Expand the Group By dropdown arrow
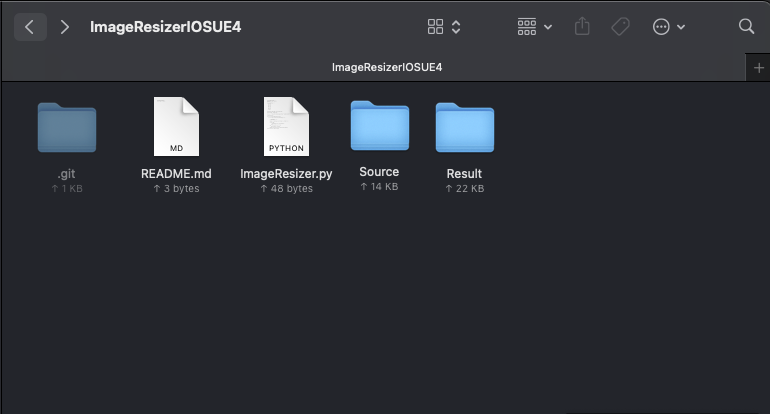Viewport: 770px width, 414px height. point(548,27)
